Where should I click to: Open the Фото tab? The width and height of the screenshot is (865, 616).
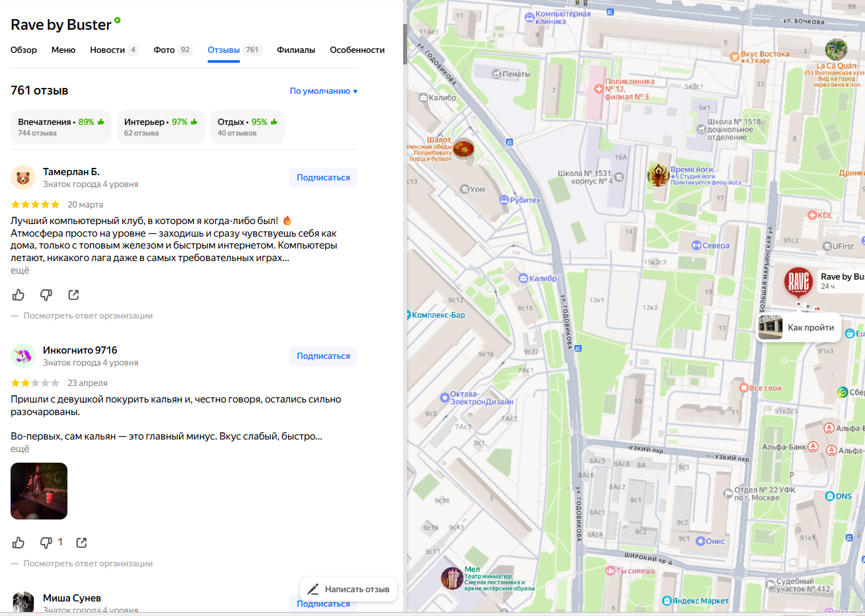click(172, 50)
